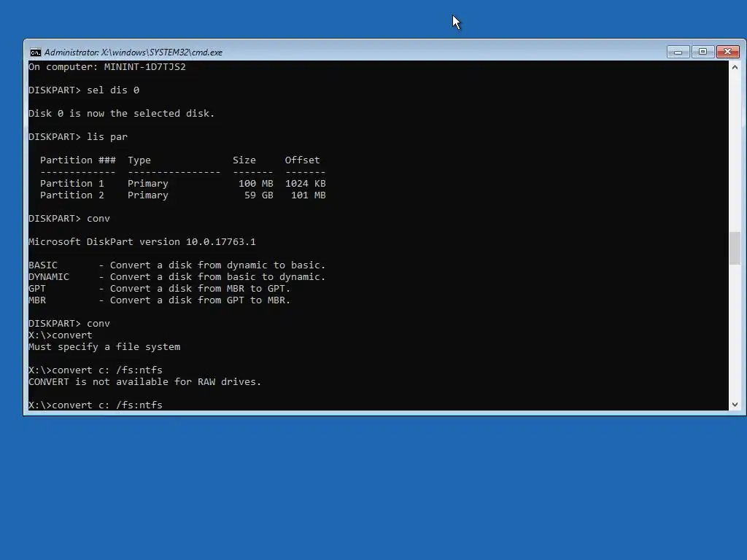Click 'Must specify a file system' message
The height and width of the screenshot is (560, 747).
pos(104,346)
